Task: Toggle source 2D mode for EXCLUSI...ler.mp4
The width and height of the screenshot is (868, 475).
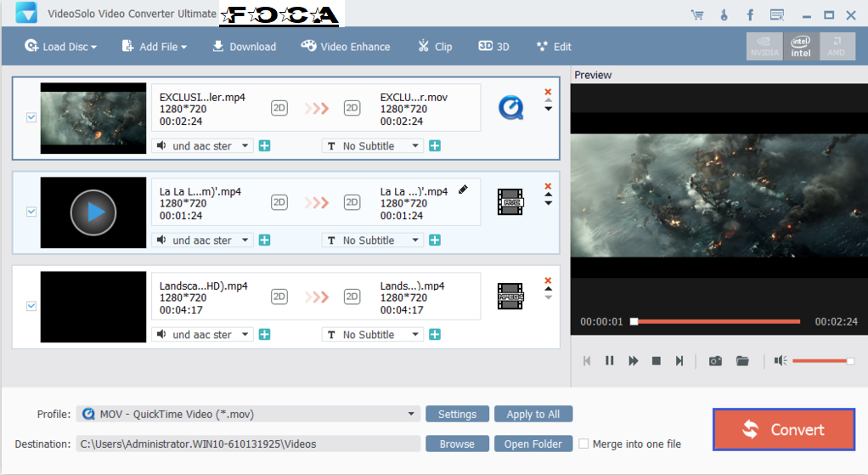Action: click(279, 107)
